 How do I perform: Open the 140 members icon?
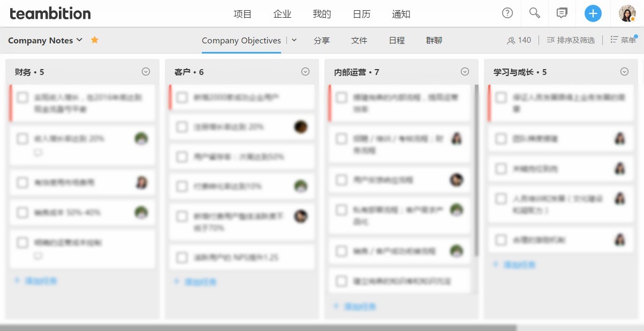519,40
